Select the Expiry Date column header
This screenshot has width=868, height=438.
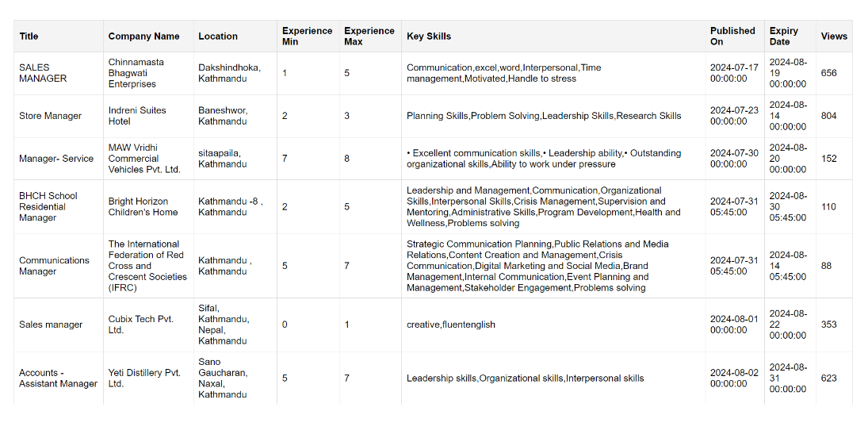[x=784, y=36]
